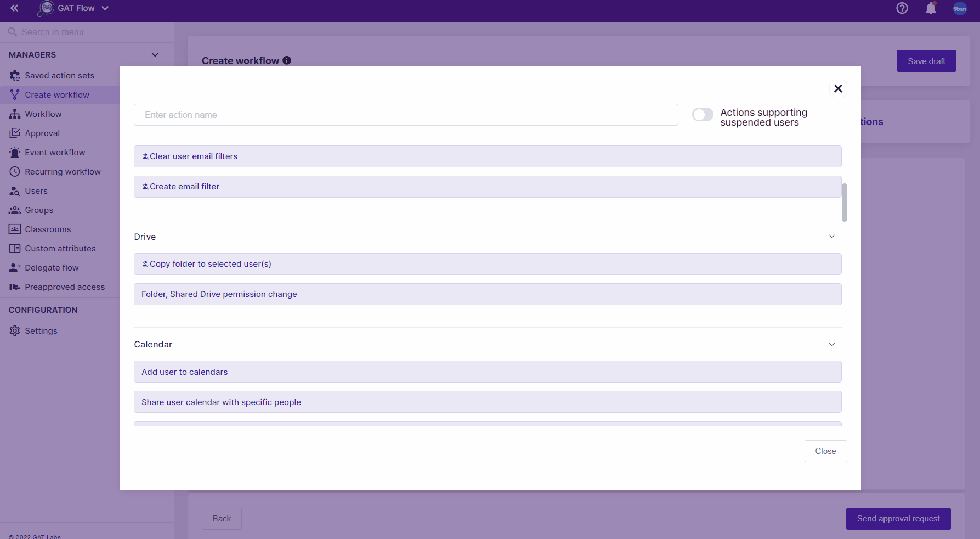Viewport: 980px width, 539px height.
Task: Open Settings via the gear icon
Action: tap(14, 330)
